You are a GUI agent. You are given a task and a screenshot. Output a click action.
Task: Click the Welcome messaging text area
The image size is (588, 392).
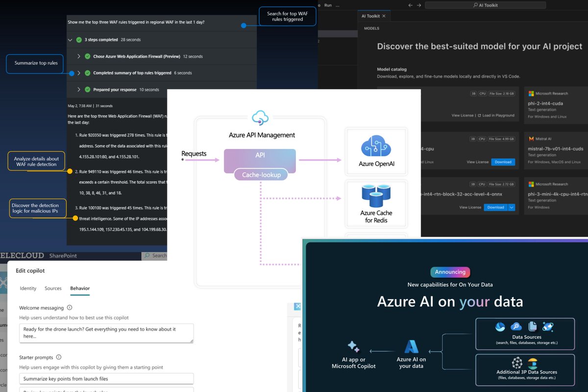coord(106,333)
